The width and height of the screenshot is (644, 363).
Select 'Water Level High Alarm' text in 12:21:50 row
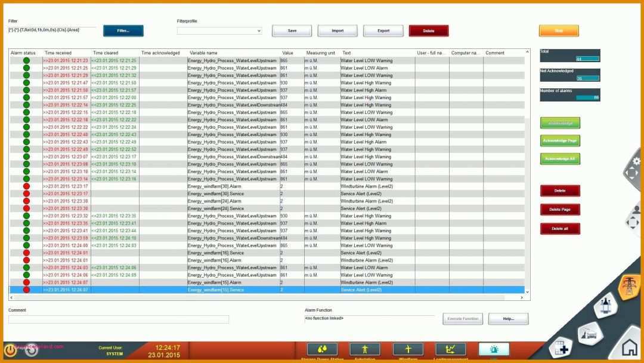(364, 90)
